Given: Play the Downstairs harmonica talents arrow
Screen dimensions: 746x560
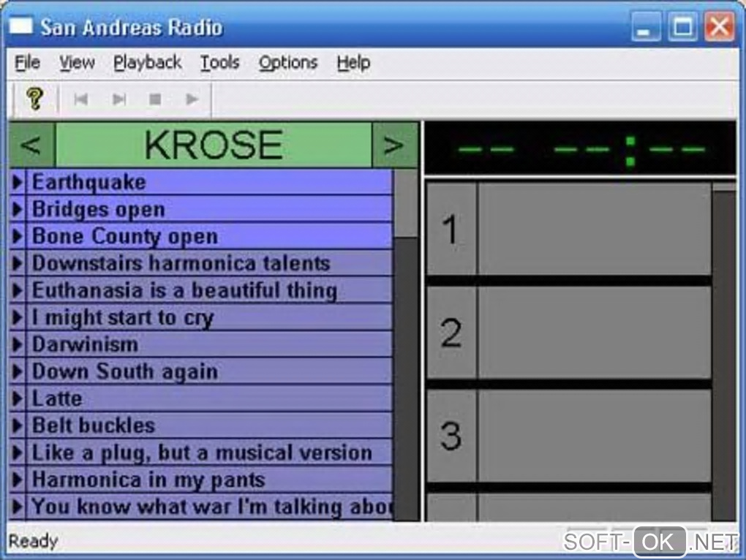Looking at the screenshot, I should 18,263.
